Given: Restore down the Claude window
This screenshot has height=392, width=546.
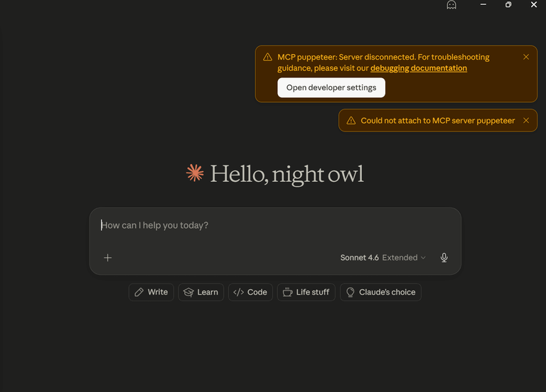Looking at the screenshot, I should pyautogui.click(x=508, y=4).
